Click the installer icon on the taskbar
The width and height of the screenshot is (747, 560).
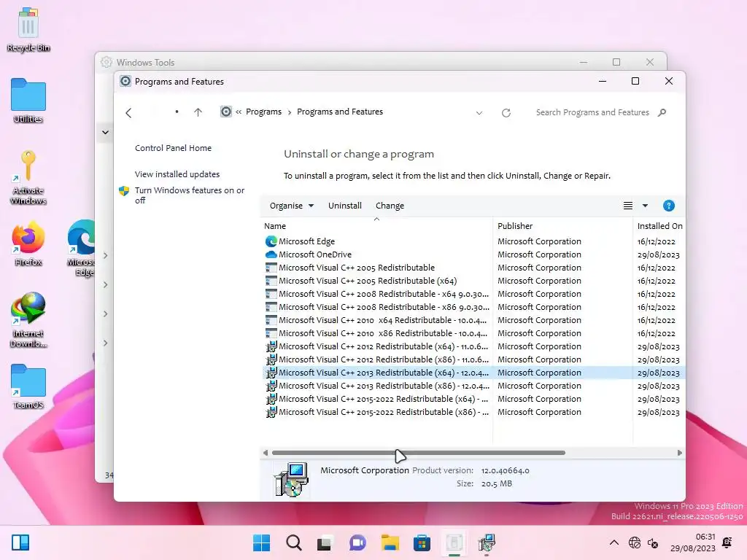click(487, 542)
